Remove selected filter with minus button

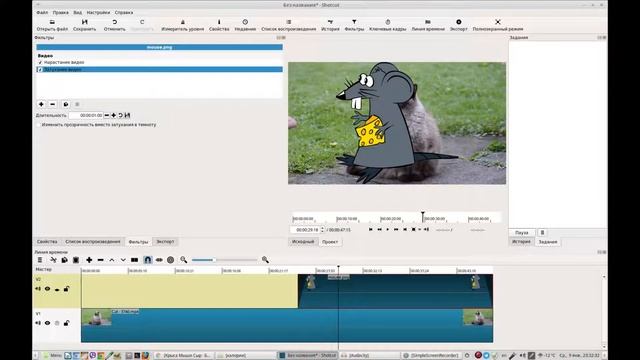click(x=53, y=104)
